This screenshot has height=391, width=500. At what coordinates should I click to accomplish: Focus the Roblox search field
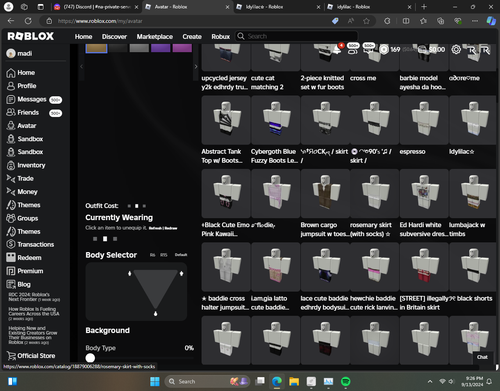pyautogui.click(x=297, y=36)
